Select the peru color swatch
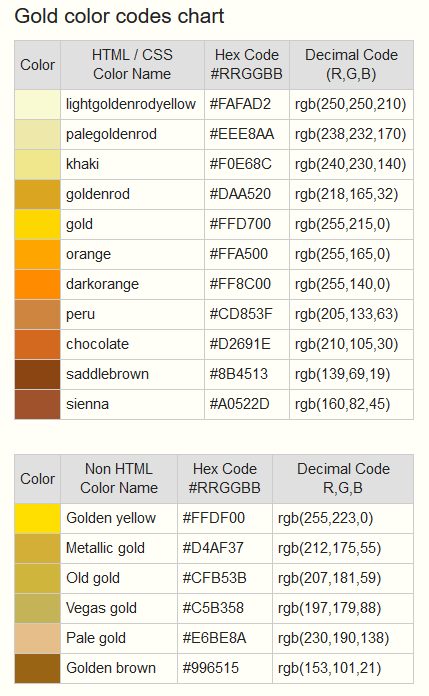This screenshot has width=429, height=696. click(x=38, y=314)
